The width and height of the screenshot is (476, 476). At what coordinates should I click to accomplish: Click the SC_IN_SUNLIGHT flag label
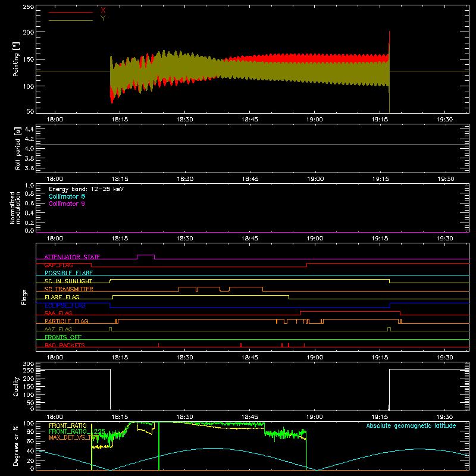coord(68,281)
